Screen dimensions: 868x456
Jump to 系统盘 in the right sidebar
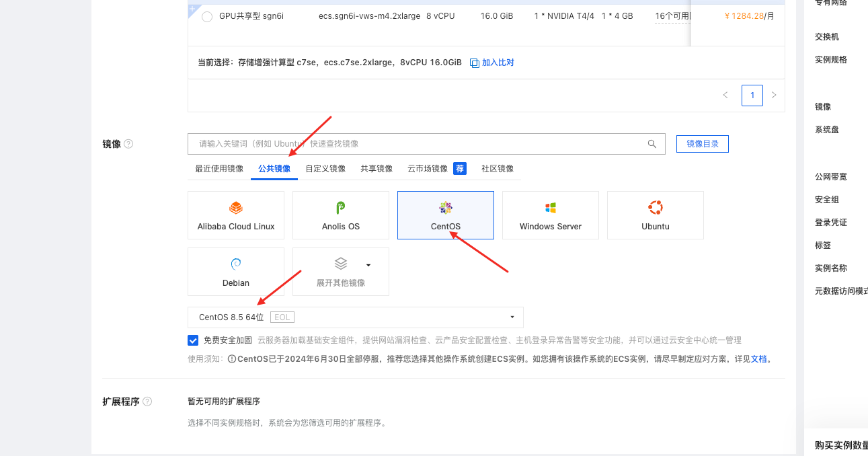(827, 130)
